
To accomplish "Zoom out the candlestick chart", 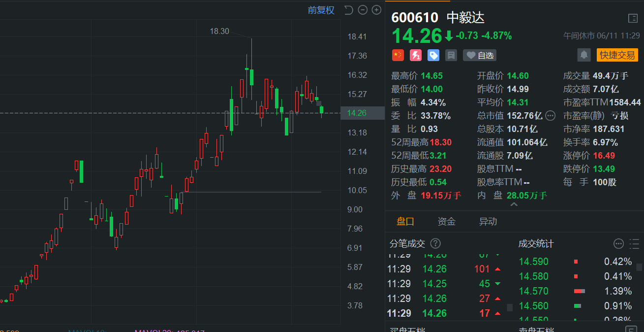I will [x=363, y=10].
